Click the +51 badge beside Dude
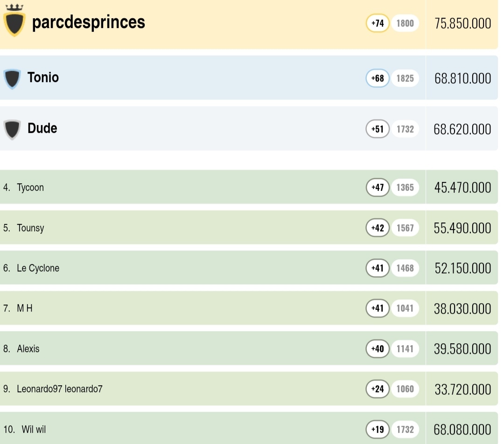This screenshot has width=504, height=444. [x=378, y=129]
